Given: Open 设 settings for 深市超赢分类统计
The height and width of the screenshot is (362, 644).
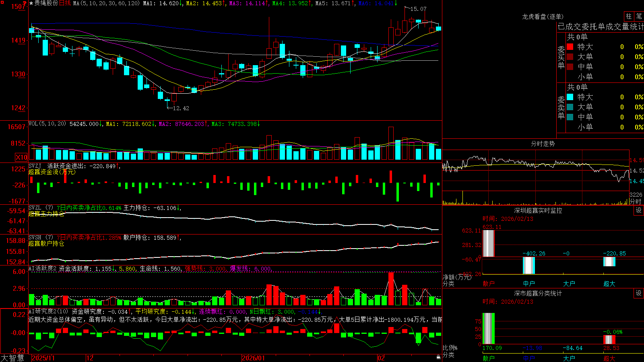Looking at the screenshot, I should (x=639, y=293).
